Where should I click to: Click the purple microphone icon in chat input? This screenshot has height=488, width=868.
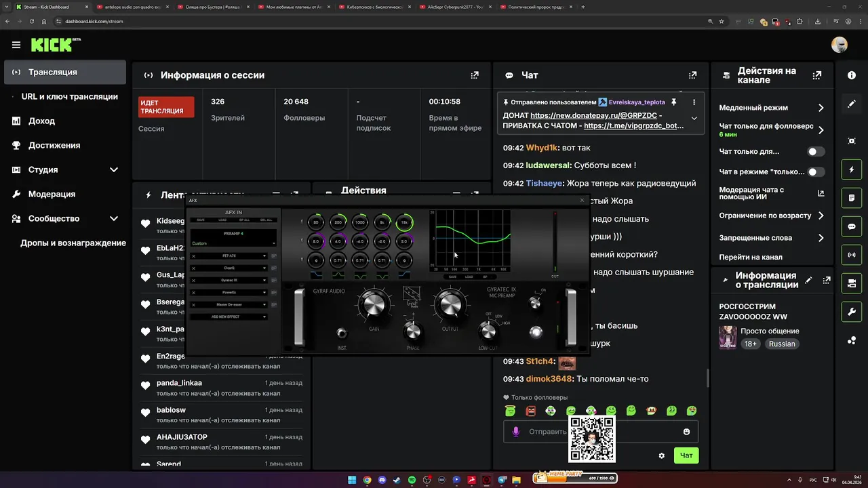(516, 432)
